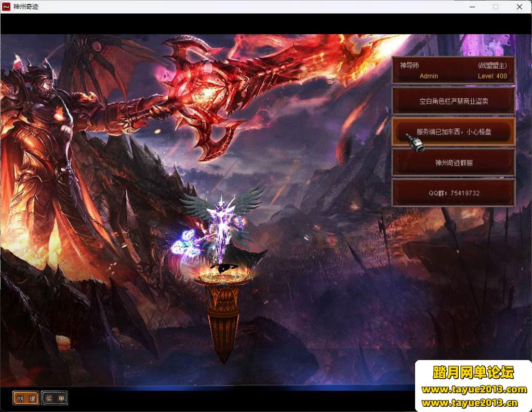Open the 菜单 menu button
The image size is (532, 412).
point(55,398)
